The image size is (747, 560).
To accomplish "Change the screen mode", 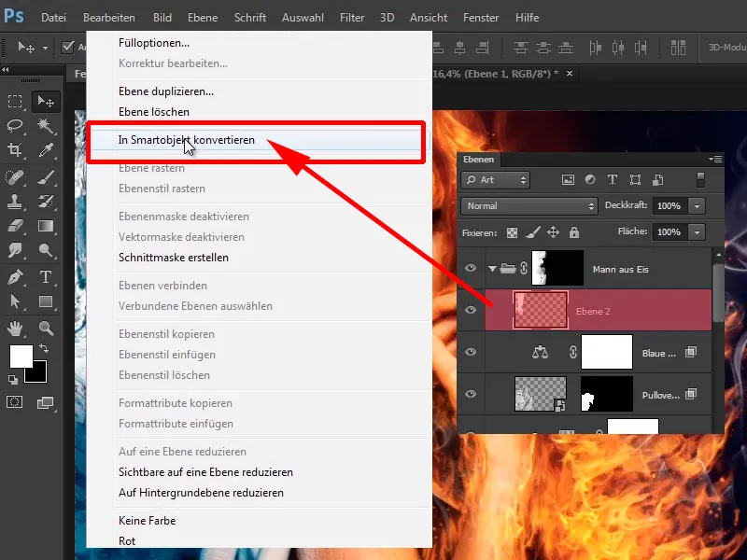I will click(45, 403).
